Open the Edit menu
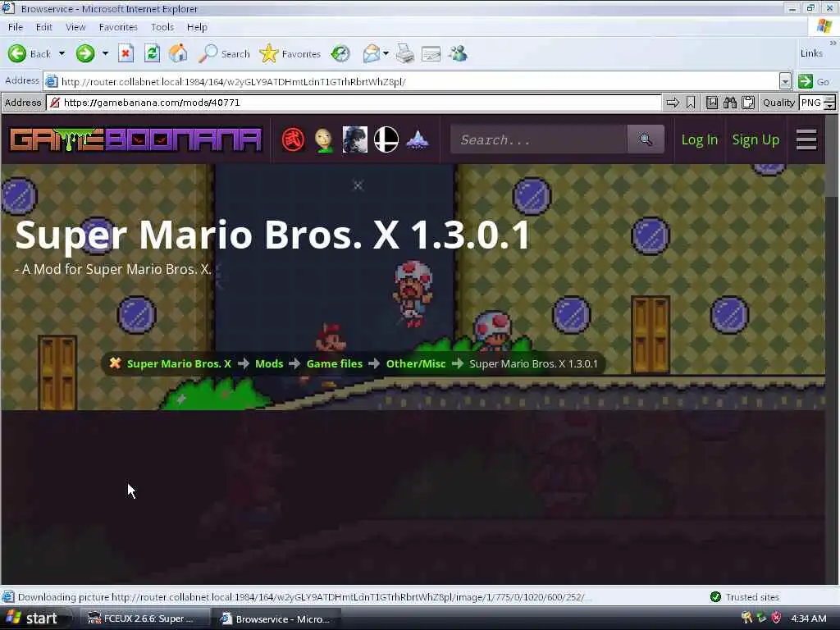Screen dimensions: 840x630 [x=44, y=27]
